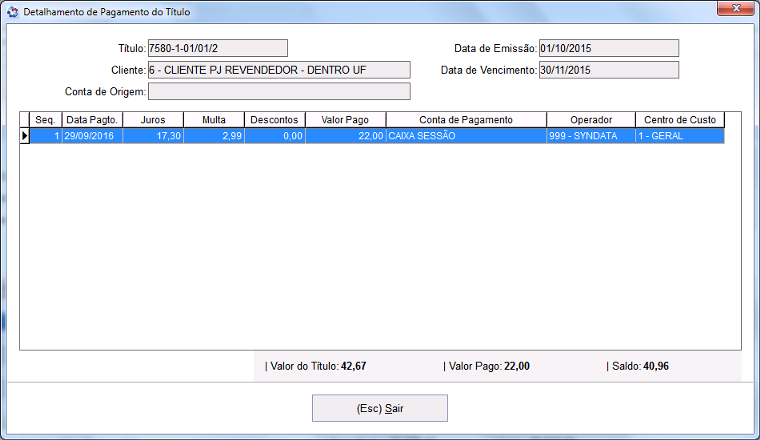Click the Data Pagto. column header

92,120
